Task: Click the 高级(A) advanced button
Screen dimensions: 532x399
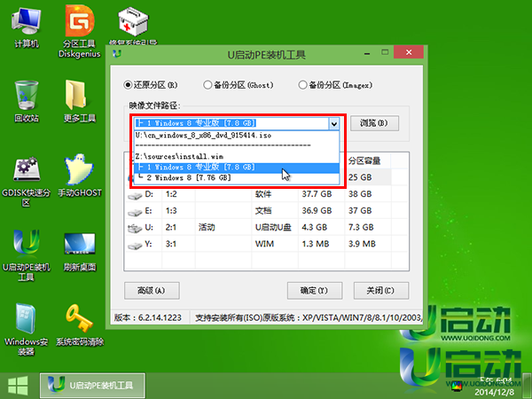Action: tap(152, 291)
